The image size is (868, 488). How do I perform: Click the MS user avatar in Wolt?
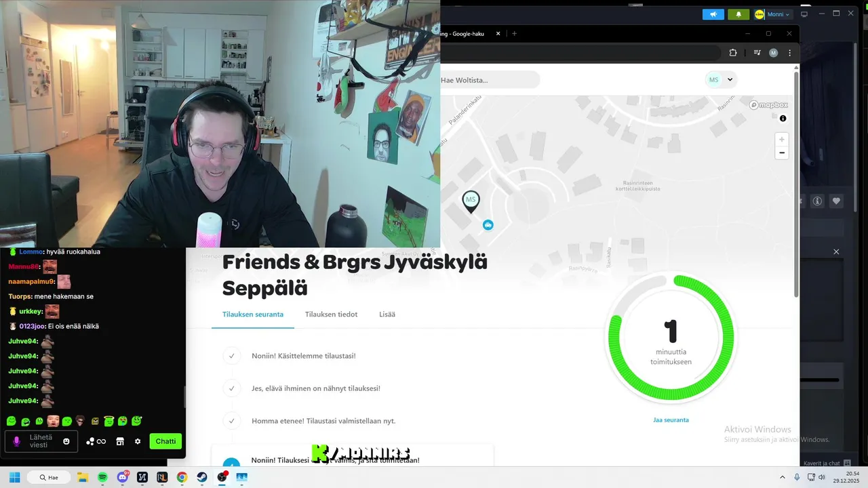(x=713, y=80)
